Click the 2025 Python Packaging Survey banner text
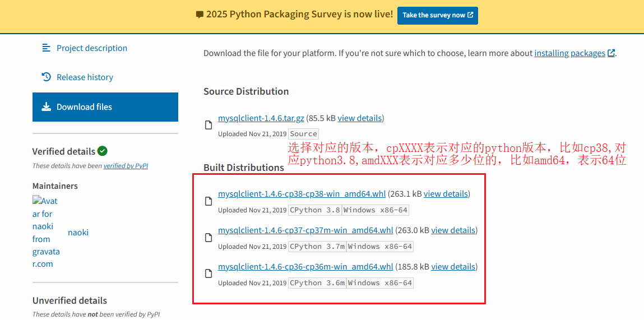The height and width of the screenshot is (320, 644). (x=299, y=15)
